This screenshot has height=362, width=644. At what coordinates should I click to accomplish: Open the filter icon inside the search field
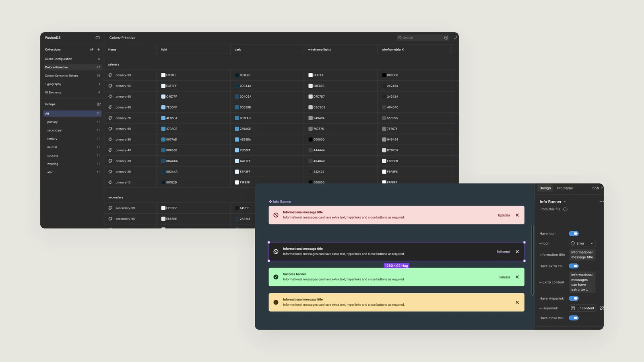click(x=446, y=38)
